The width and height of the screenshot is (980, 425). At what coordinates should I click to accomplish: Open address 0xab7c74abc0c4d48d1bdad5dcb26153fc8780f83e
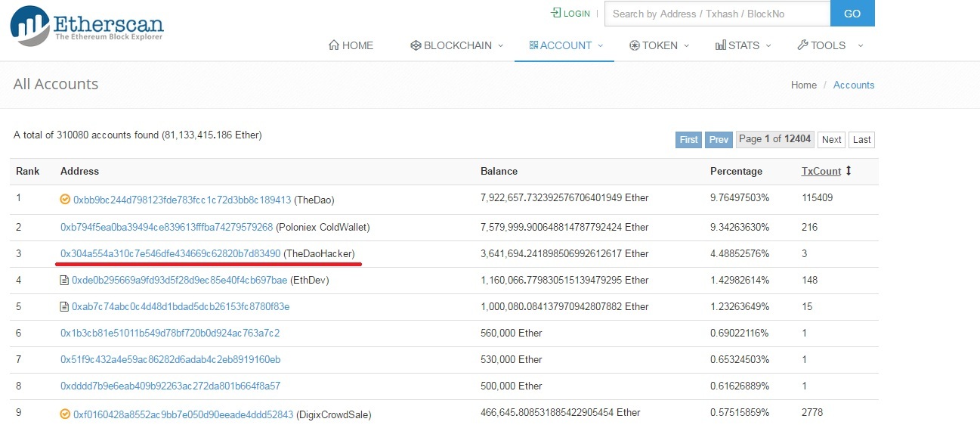coord(181,306)
